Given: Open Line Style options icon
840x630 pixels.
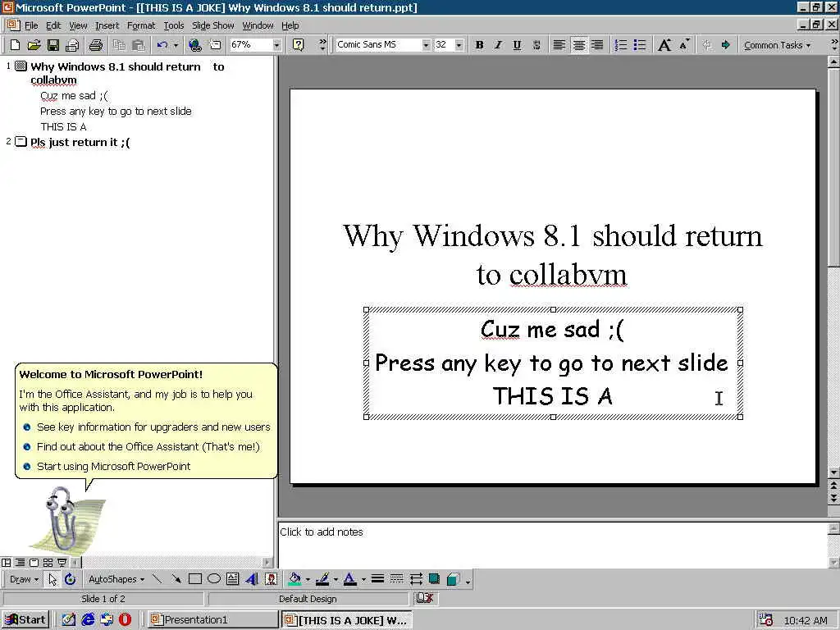Looking at the screenshot, I should coord(377,579).
